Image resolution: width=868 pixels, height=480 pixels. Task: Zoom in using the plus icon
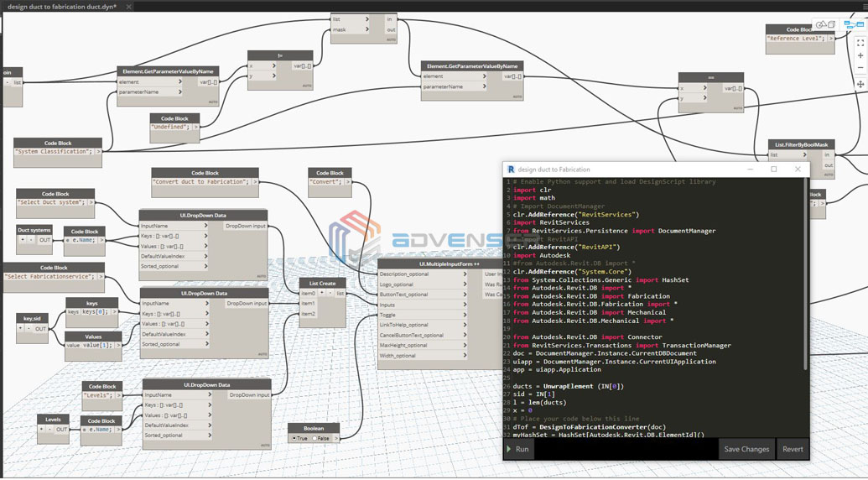click(x=860, y=55)
